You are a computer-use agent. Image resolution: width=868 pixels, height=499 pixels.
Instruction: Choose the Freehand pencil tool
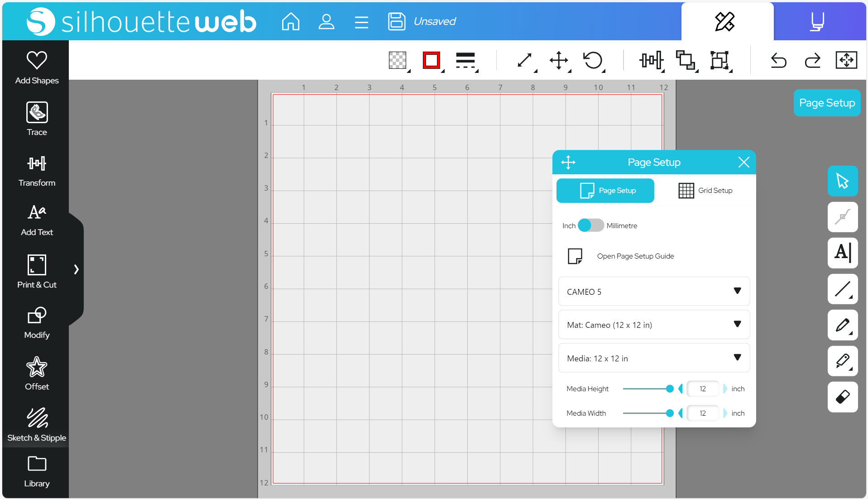843,325
